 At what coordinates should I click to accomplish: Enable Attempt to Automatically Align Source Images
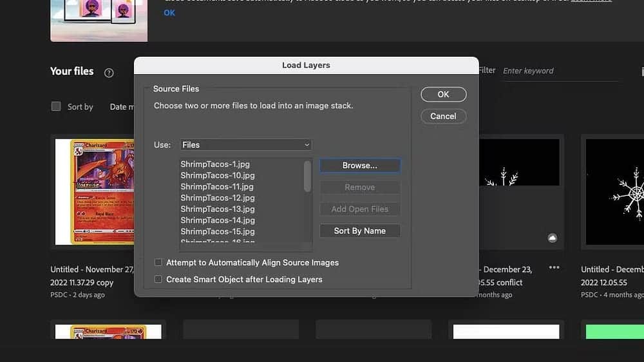(x=158, y=263)
